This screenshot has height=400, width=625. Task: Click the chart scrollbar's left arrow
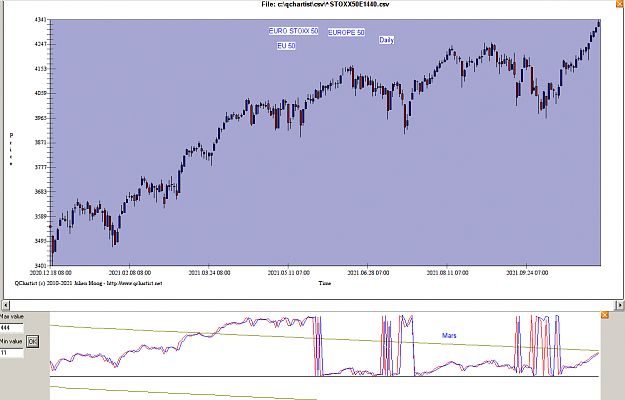pyautogui.click(x=6, y=305)
